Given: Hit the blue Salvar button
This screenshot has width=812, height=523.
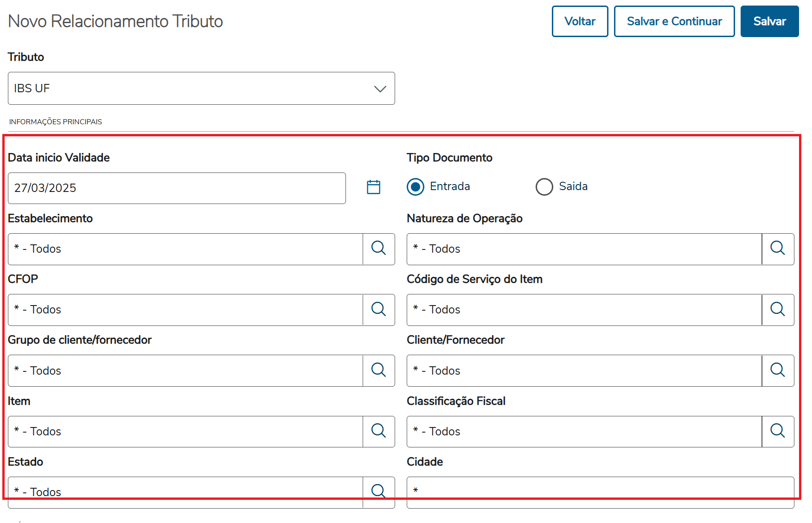Looking at the screenshot, I should (769, 21).
